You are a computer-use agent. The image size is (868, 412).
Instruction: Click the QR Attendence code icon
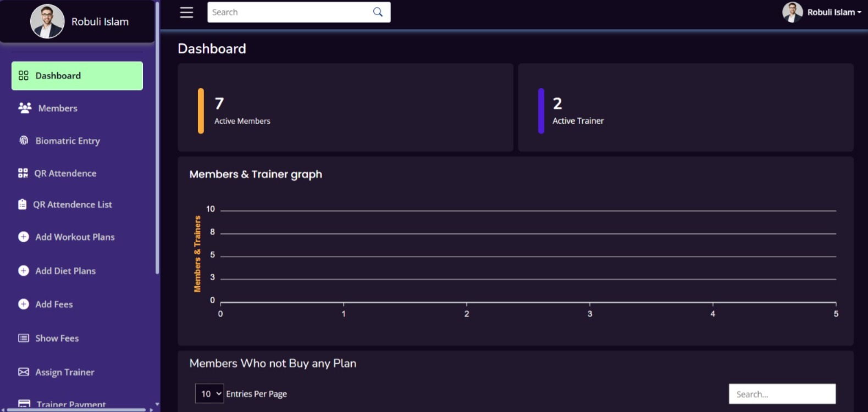tap(23, 173)
